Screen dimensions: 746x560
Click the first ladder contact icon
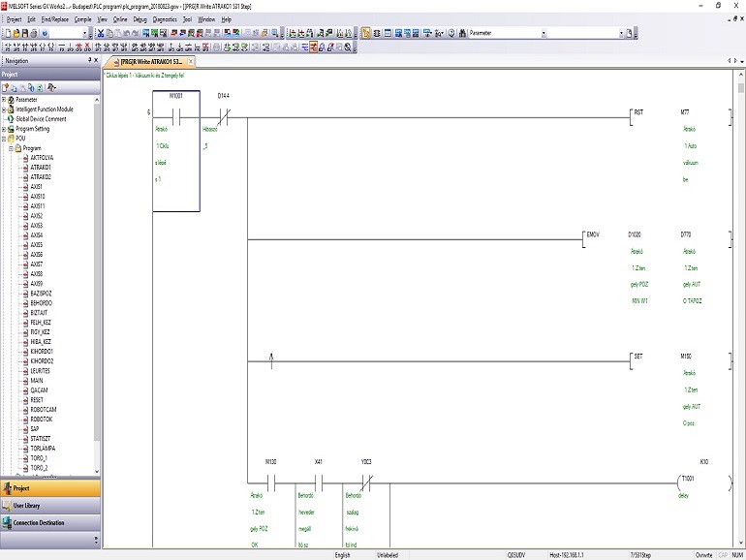[8, 47]
